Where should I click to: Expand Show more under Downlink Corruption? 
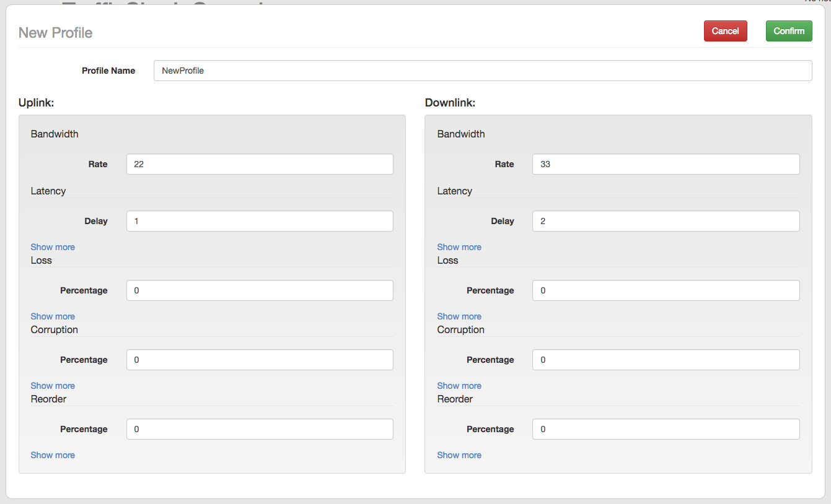pyautogui.click(x=459, y=386)
